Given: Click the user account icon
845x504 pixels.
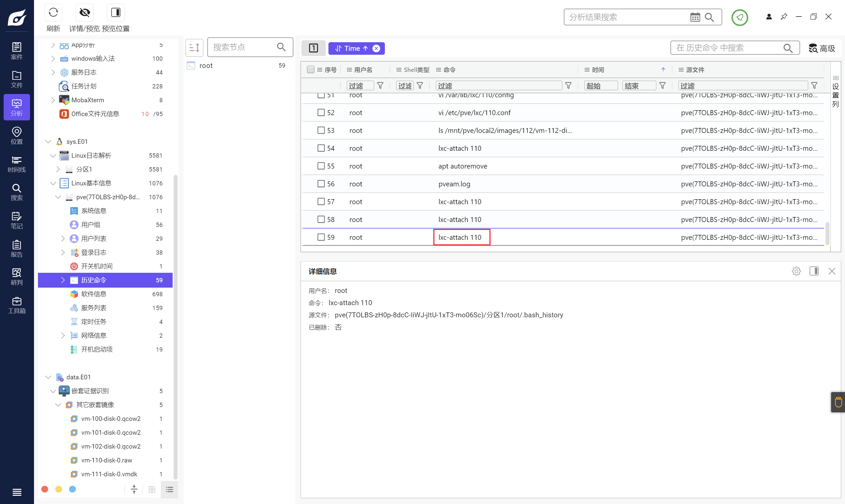Looking at the screenshot, I should pos(769,16).
